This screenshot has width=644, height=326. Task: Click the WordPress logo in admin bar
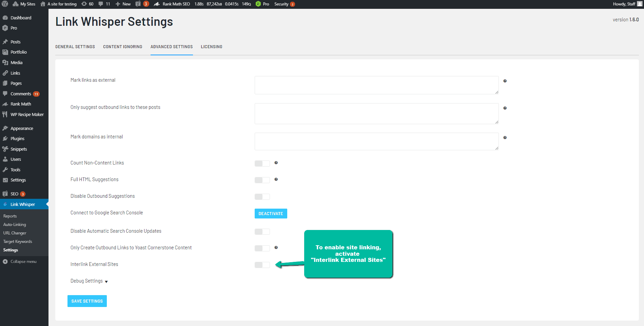(x=5, y=4)
